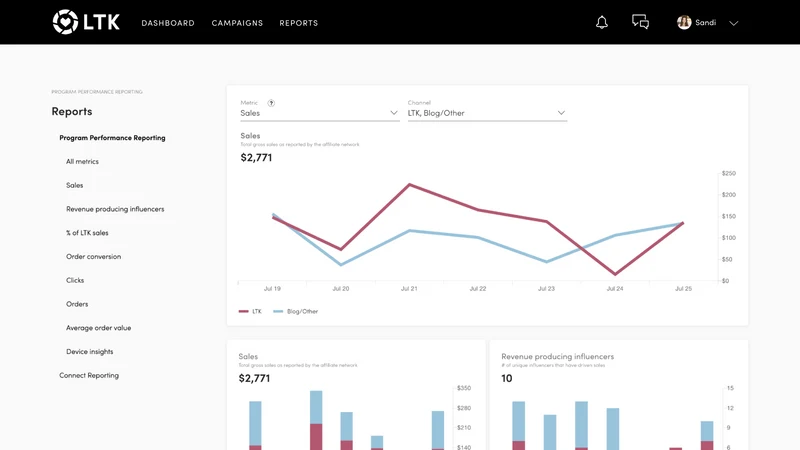Open the Metric Sales dropdown

pos(319,113)
